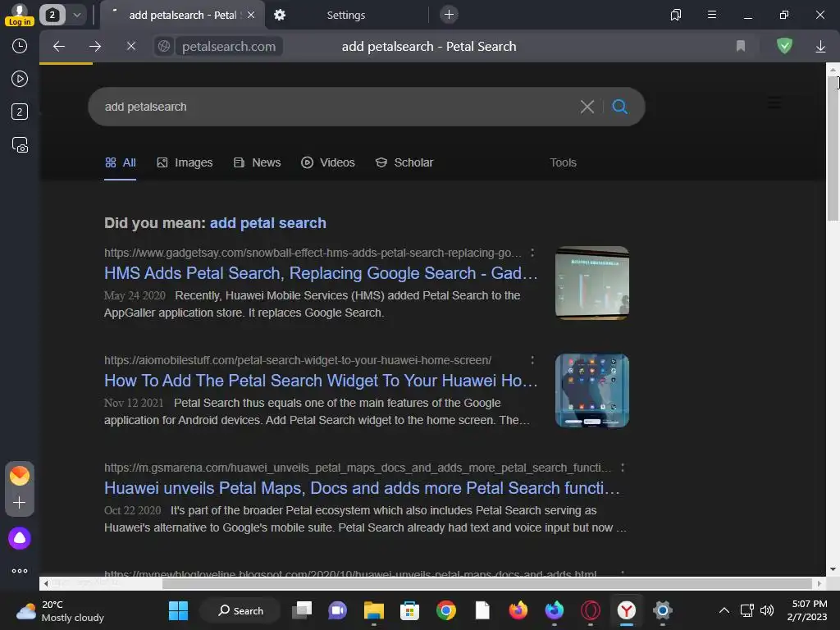Click the horizontal scrollbar thumb
The image size is (840, 630).
(x=487, y=583)
